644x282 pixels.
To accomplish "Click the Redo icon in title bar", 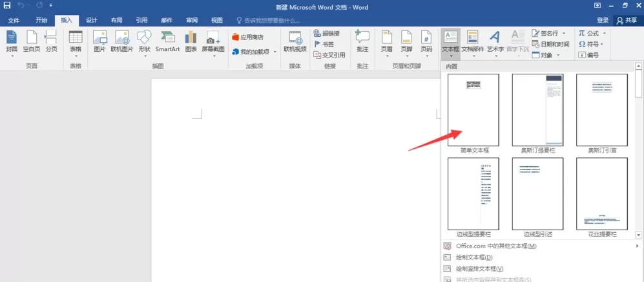I will click(x=39, y=6).
